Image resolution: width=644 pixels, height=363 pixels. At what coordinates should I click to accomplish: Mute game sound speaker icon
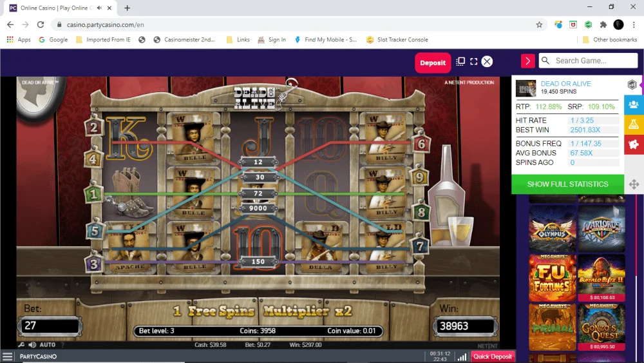click(32, 344)
